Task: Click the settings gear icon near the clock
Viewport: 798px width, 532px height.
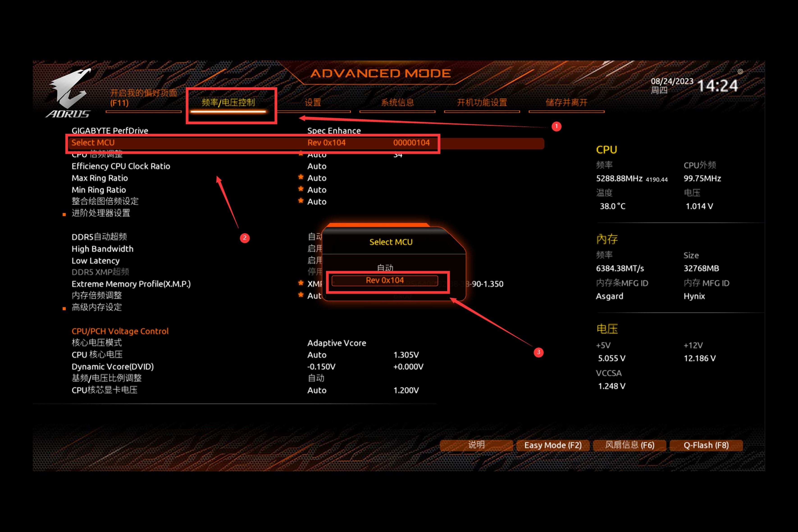Action: click(x=740, y=72)
